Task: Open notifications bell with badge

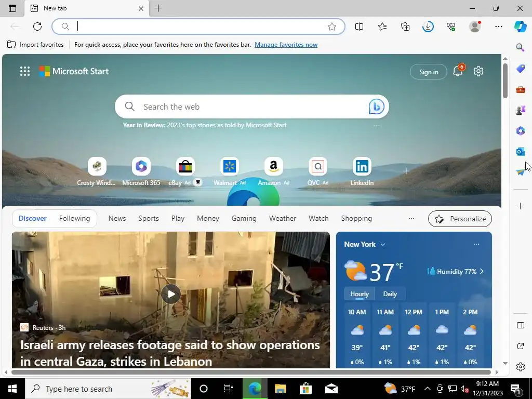Action: tap(458, 71)
